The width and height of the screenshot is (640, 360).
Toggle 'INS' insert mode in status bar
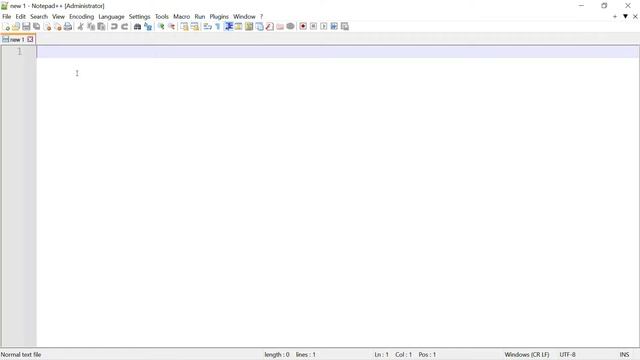[x=624, y=355]
